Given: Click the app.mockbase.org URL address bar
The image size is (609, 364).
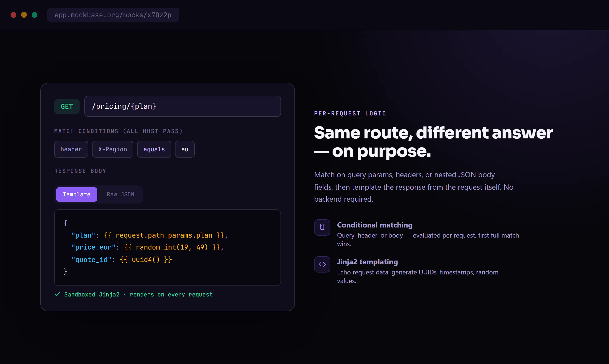Looking at the screenshot, I should click(113, 15).
